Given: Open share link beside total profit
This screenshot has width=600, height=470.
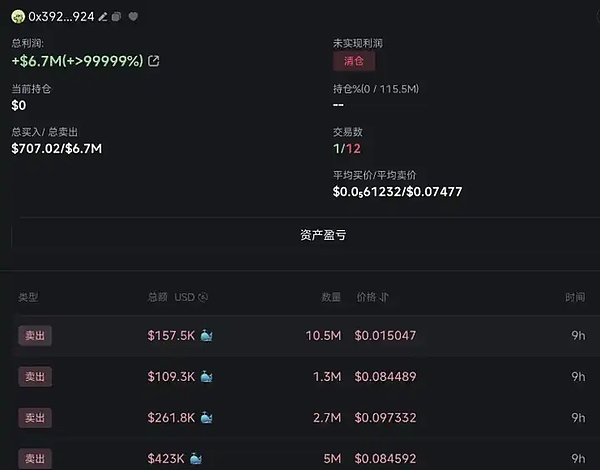Looking at the screenshot, I should coord(154,61).
